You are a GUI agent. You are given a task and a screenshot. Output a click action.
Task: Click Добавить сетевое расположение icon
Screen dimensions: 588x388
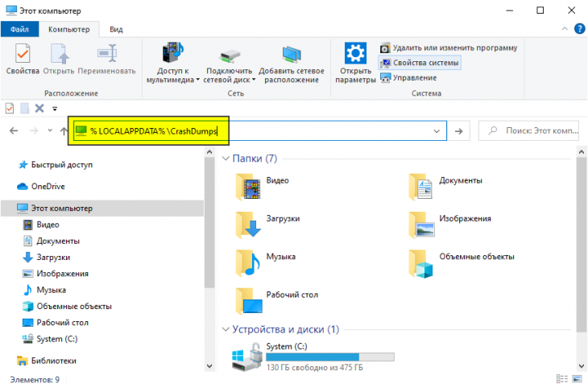[291, 63]
